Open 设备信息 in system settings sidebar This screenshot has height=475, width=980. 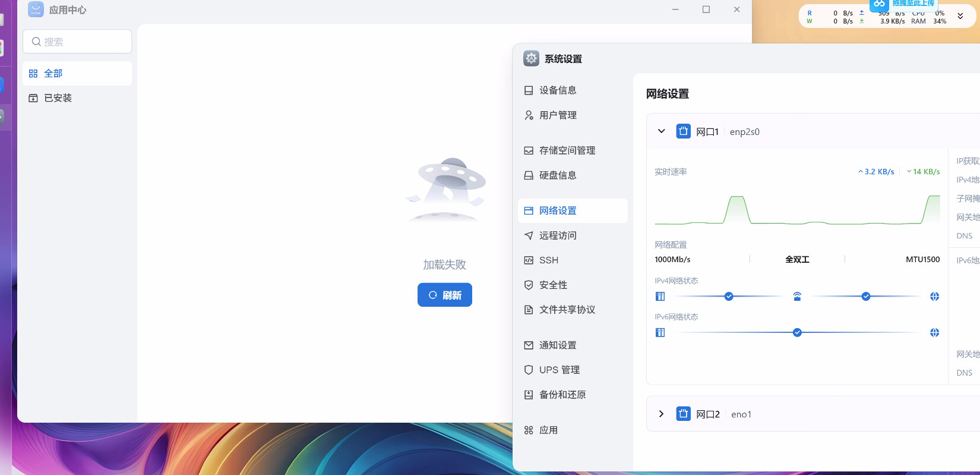click(557, 90)
